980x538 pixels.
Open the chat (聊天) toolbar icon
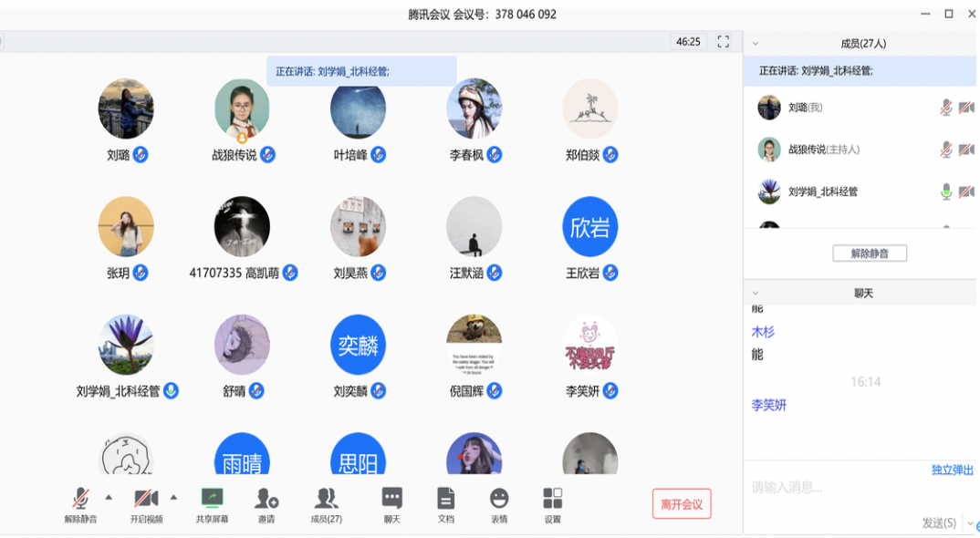tap(391, 498)
